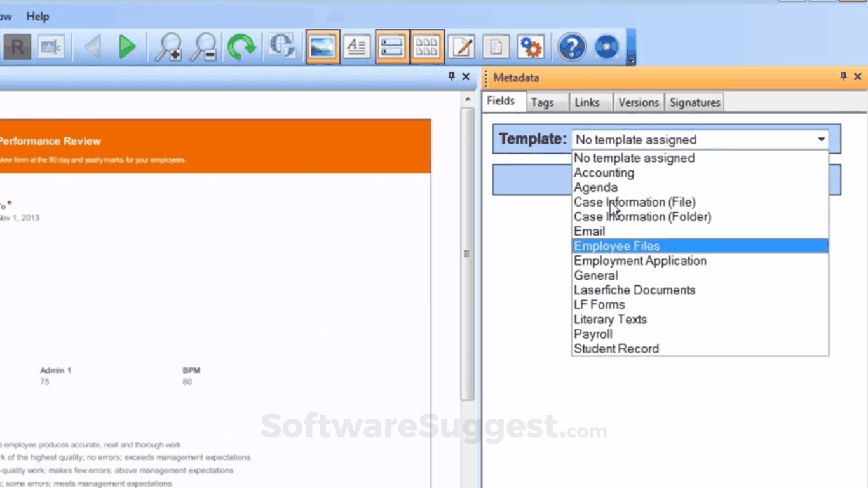The width and height of the screenshot is (868, 488).
Task: Pin the Metadata panel with the pushpin
Action: pos(843,77)
